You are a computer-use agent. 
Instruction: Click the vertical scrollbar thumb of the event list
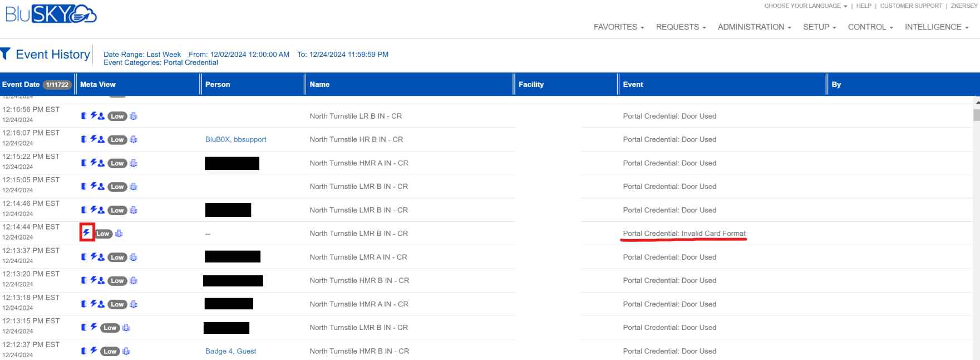click(976, 115)
